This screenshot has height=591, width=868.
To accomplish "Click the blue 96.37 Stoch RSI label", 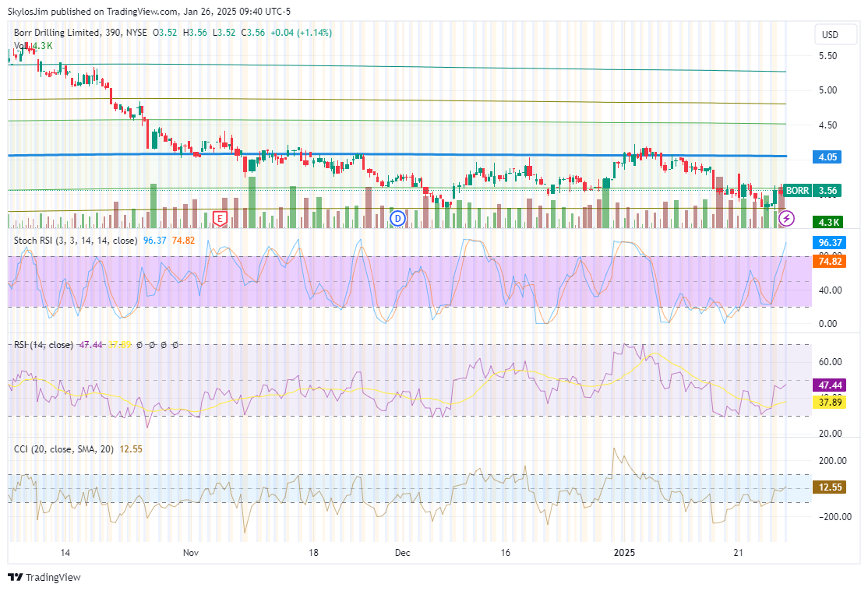I will 829,242.
